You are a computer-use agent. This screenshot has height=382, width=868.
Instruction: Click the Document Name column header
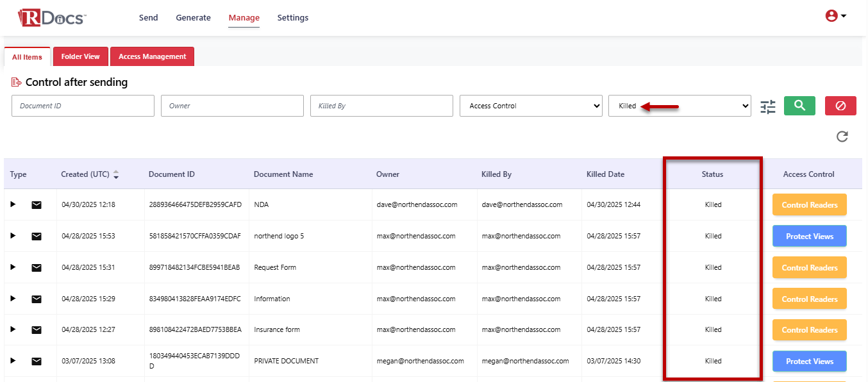tap(283, 174)
